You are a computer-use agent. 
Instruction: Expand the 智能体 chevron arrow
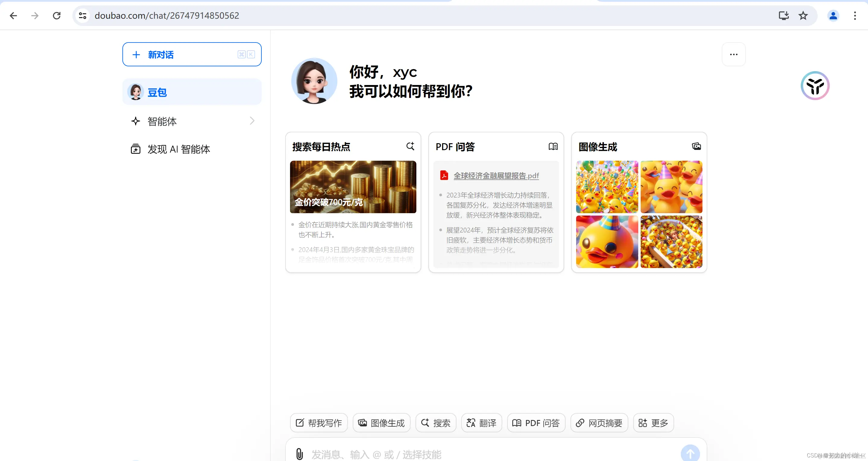click(252, 121)
